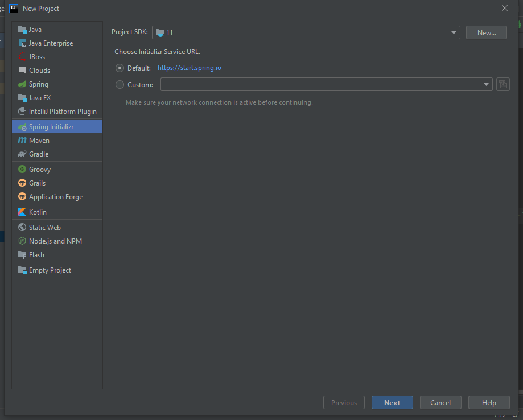
Task: Click the Node.js and NPM icon
Action: point(22,241)
